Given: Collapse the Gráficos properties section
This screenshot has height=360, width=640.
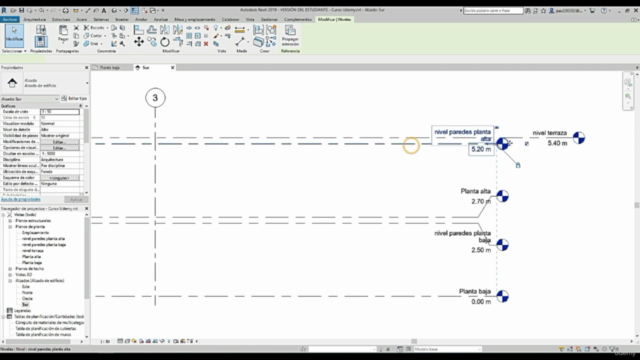Looking at the screenshot, I should click(80, 106).
